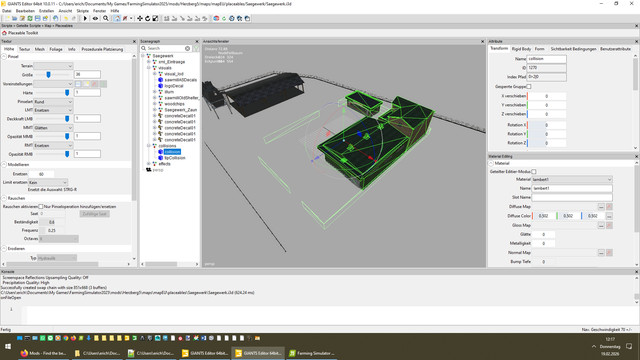Image resolution: width=640 pixels, height=360 pixels.
Task: Switch to Prozedurale Platzierung tab
Action: coord(102,49)
